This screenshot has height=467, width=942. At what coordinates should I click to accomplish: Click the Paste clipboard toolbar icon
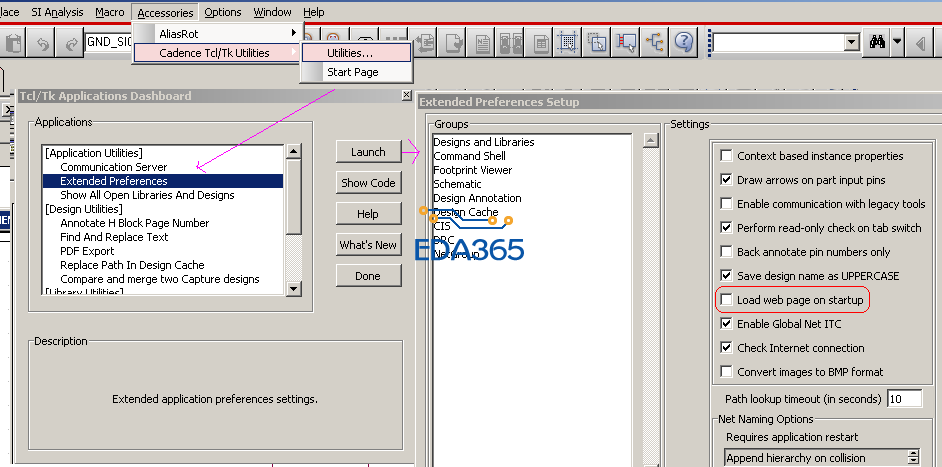13,43
